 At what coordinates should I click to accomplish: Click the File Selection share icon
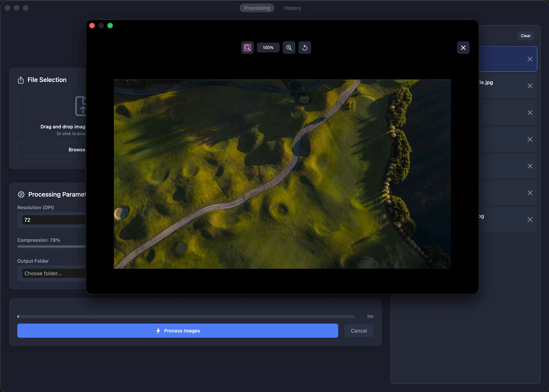click(x=21, y=80)
